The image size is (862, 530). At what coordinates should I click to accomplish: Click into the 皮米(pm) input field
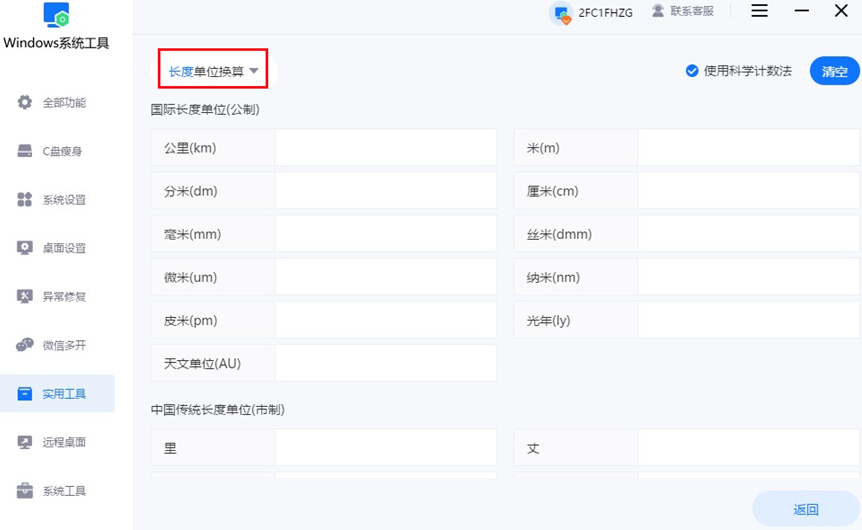click(x=385, y=320)
